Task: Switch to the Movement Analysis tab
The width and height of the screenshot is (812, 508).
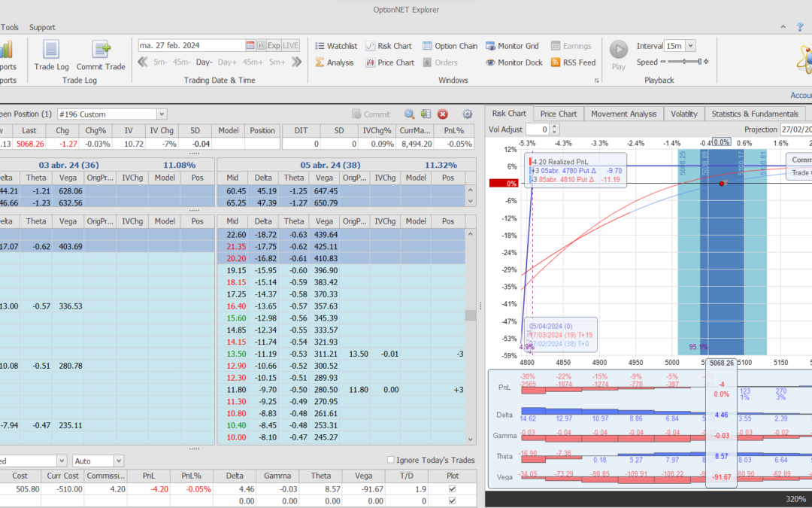Action: click(623, 114)
